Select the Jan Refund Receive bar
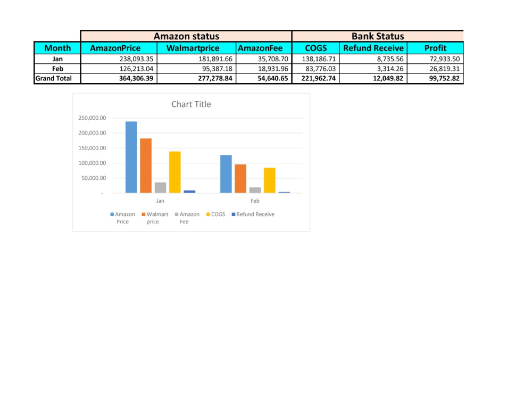Image resolution: width=532 pixels, height=399 pixels. (x=190, y=192)
